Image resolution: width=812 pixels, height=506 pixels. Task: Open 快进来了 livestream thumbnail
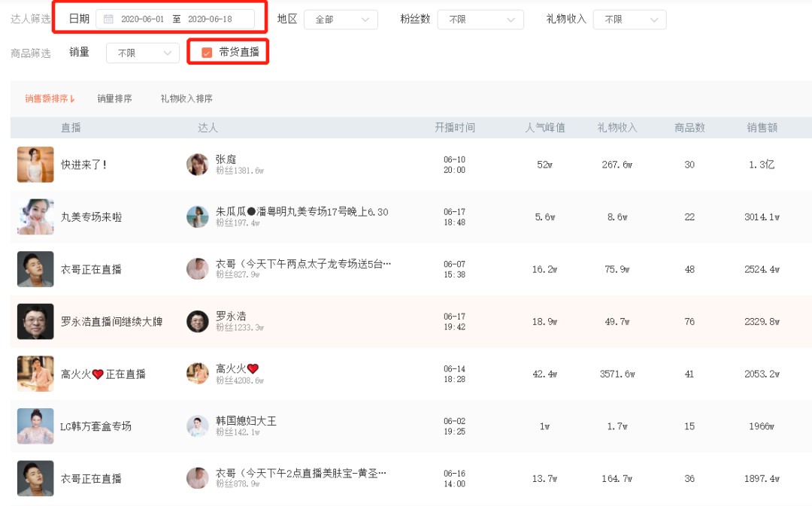click(x=35, y=165)
